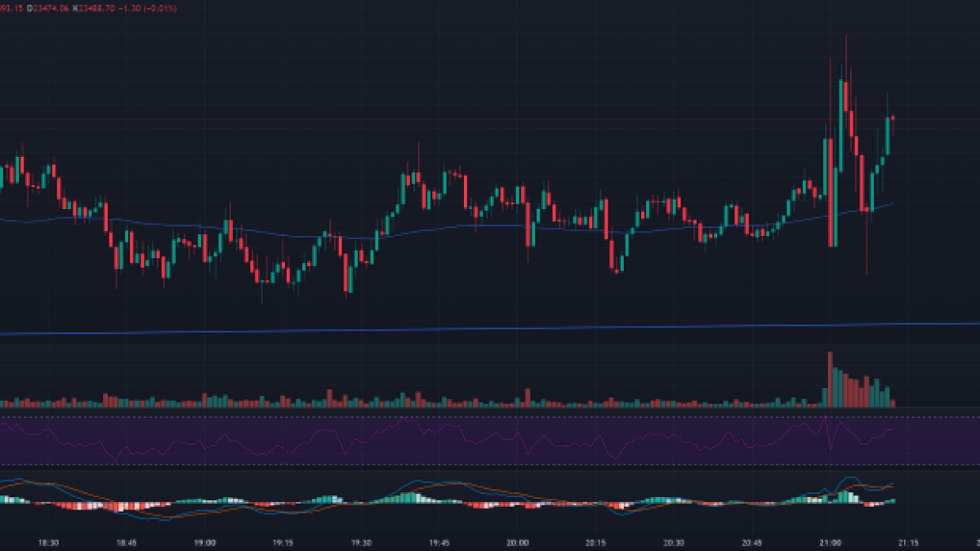This screenshot has height=551, width=980.
Task: Click the 19:45 time axis label
Action: pyautogui.click(x=439, y=542)
